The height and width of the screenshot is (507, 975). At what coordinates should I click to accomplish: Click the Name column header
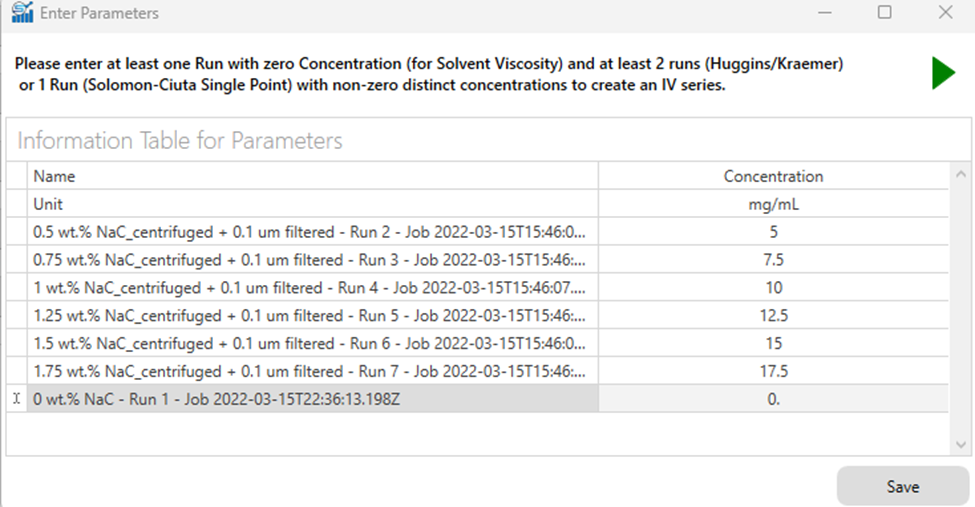tap(312, 176)
